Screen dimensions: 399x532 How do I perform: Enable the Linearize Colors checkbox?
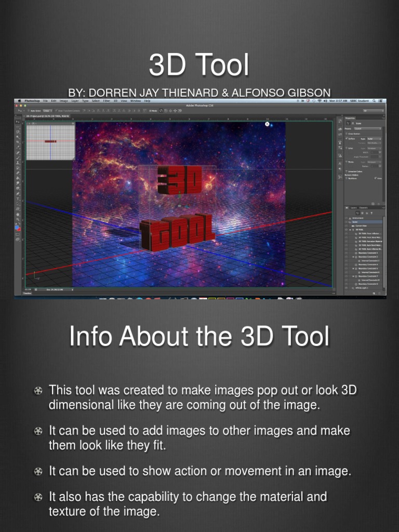pyautogui.click(x=347, y=171)
